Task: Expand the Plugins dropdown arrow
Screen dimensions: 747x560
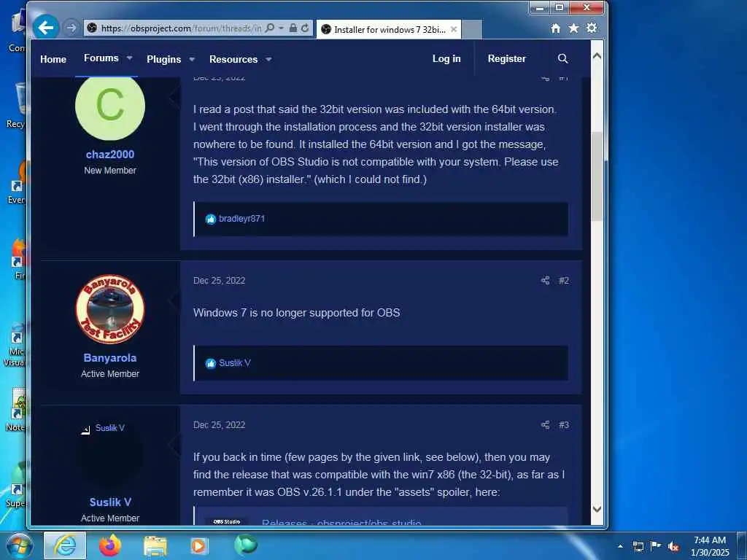Action: click(192, 60)
